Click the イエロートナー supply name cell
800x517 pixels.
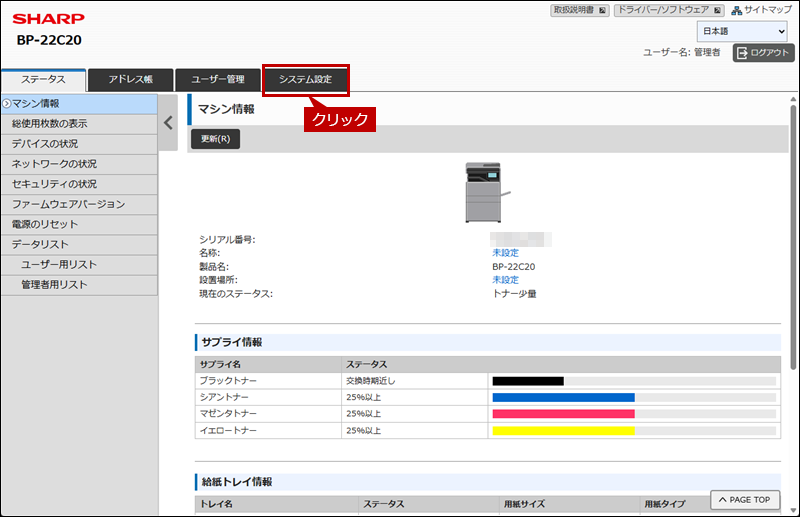click(268, 431)
